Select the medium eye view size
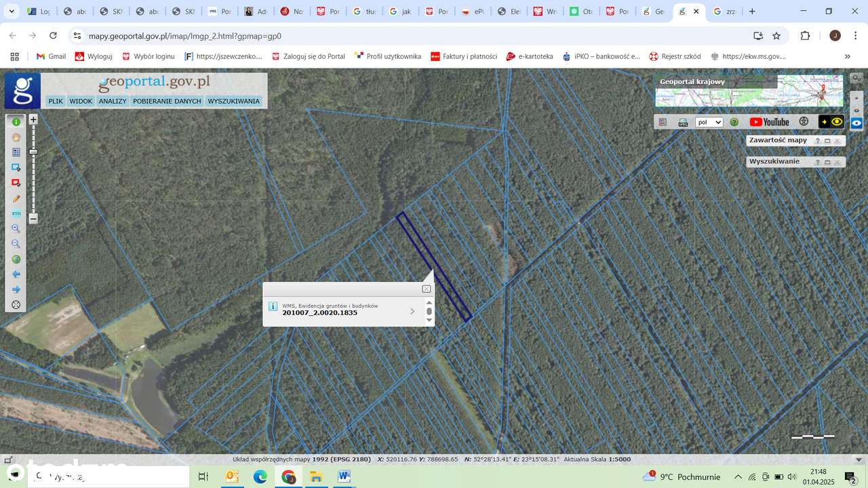This screenshot has height=488, width=868. coord(856,110)
